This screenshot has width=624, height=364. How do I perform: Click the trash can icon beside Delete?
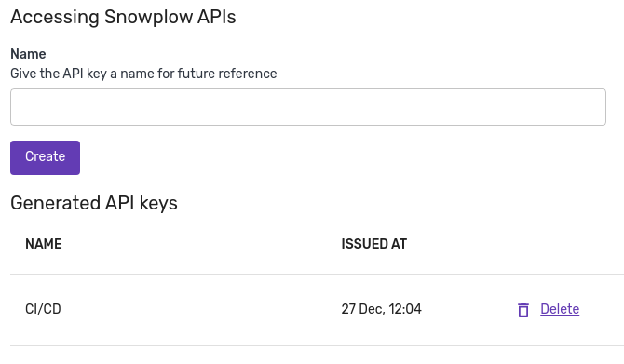pos(523,310)
